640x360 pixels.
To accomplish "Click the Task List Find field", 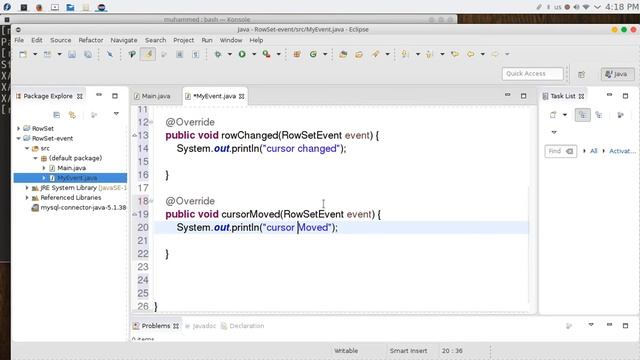I will tap(560, 151).
